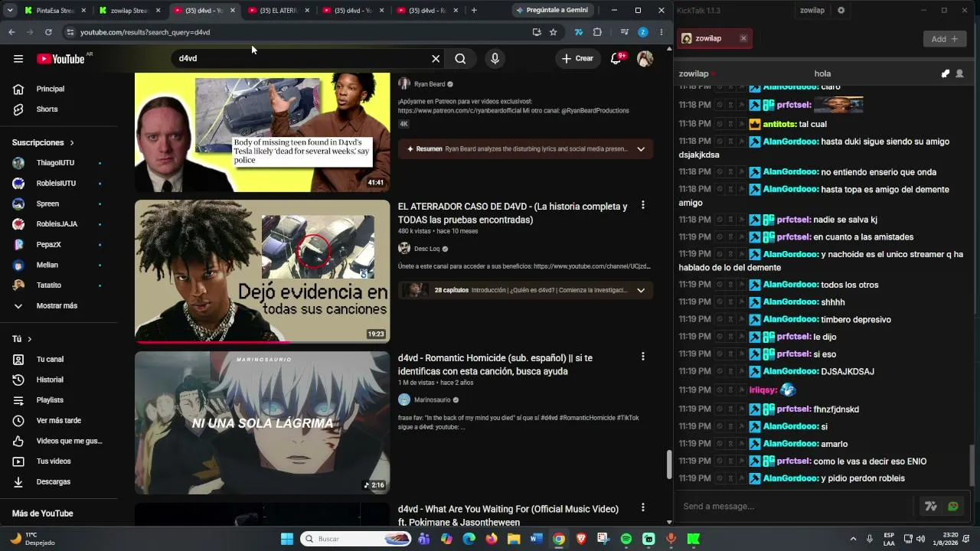Play NI UNA SOLA LÁGRIMA thumbnail
This screenshot has width=980, height=551.
click(262, 422)
